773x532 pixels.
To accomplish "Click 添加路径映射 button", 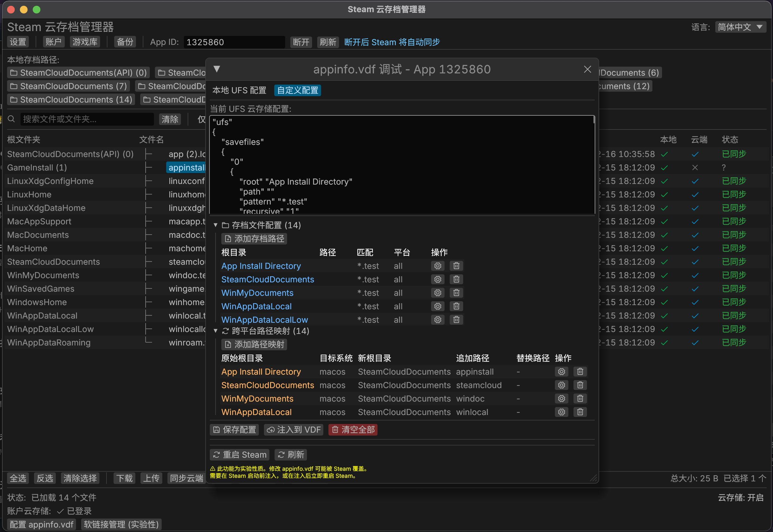I will tap(254, 344).
